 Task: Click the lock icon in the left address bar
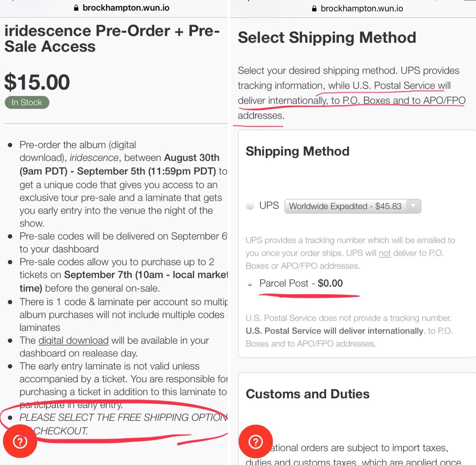76,8
